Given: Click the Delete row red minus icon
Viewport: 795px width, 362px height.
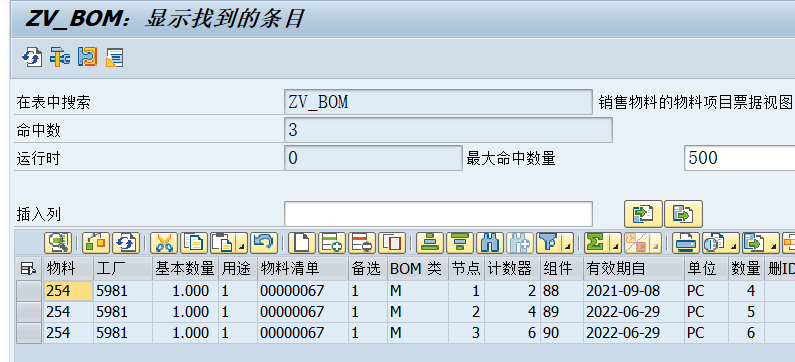Looking at the screenshot, I should (x=362, y=243).
